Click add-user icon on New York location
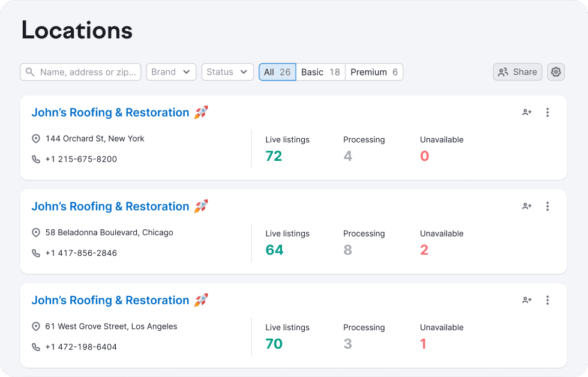588x377 pixels. pyautogui.click(x=527, y=112)
